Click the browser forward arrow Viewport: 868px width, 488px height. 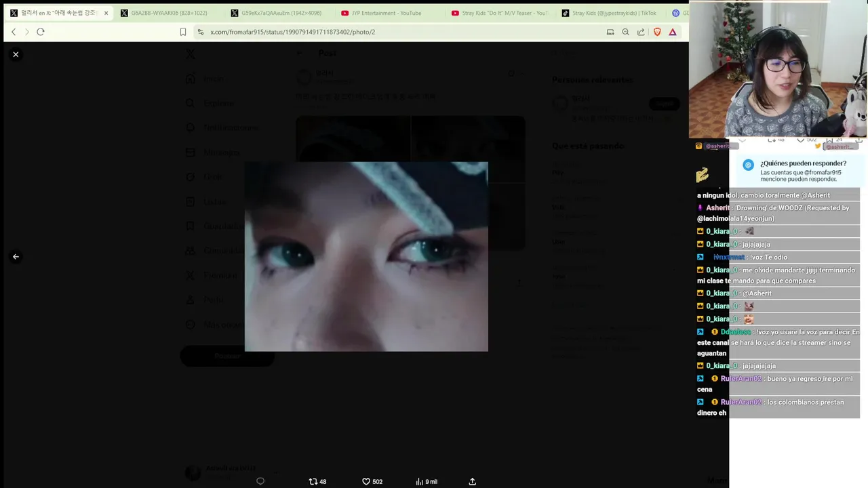[27, 32]
